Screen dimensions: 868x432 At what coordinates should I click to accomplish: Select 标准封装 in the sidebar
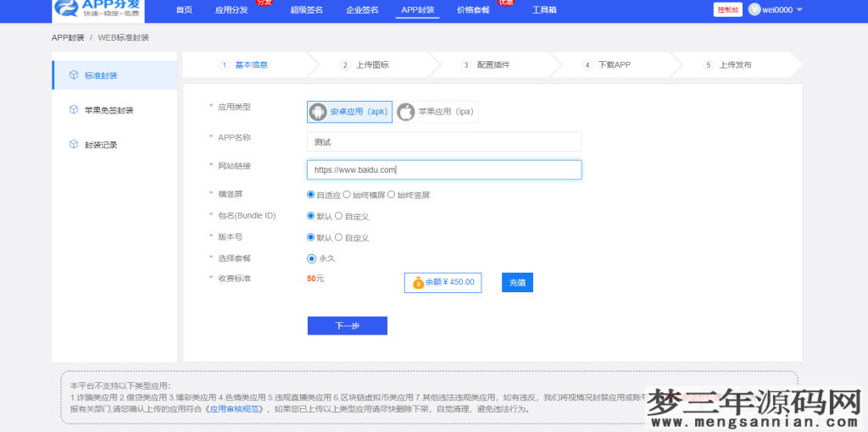pyautogui.click(x=114, y=75)
